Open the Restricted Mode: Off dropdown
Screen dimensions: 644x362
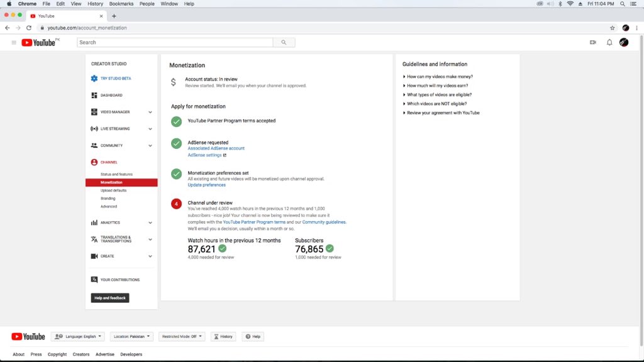182,337
